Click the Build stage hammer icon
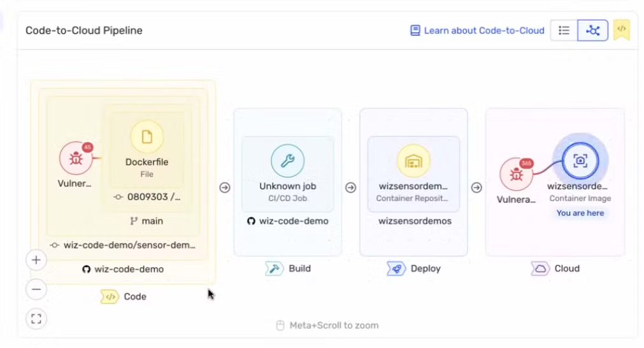 [x=274, y=268]
